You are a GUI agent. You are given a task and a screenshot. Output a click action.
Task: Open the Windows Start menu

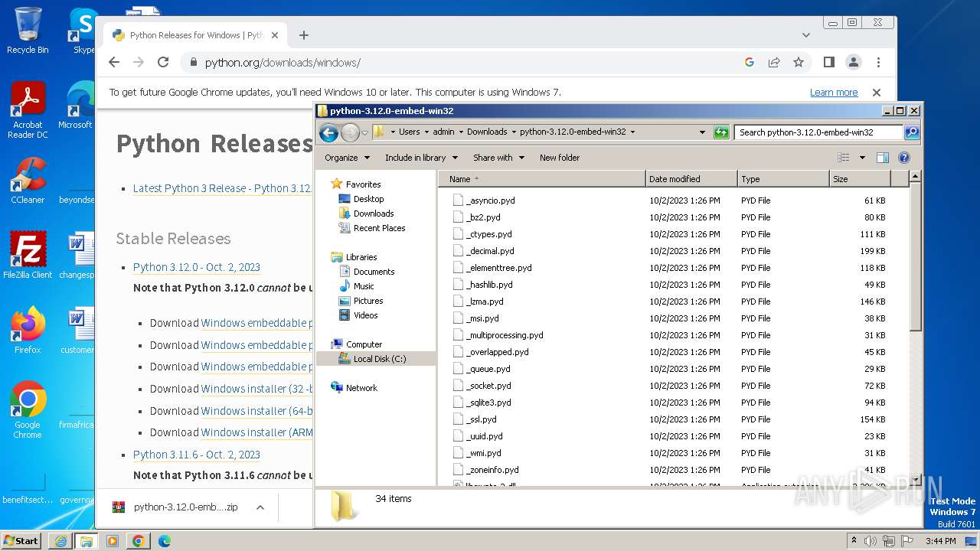(x=21, y=540)
